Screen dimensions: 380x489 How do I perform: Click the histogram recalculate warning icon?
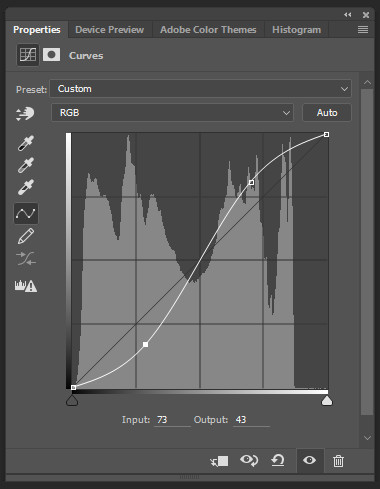point(26,286)
